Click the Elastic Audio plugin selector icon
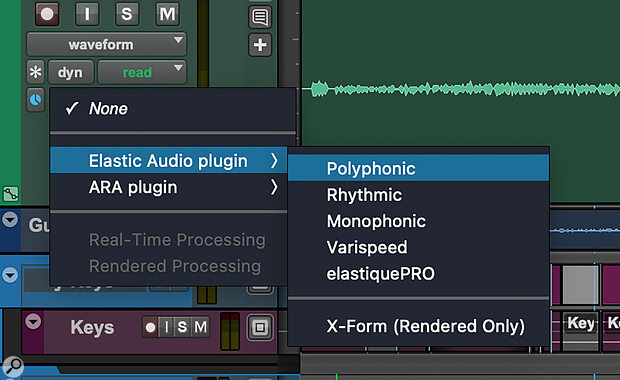620x380 pixels. tap(36, 100)
